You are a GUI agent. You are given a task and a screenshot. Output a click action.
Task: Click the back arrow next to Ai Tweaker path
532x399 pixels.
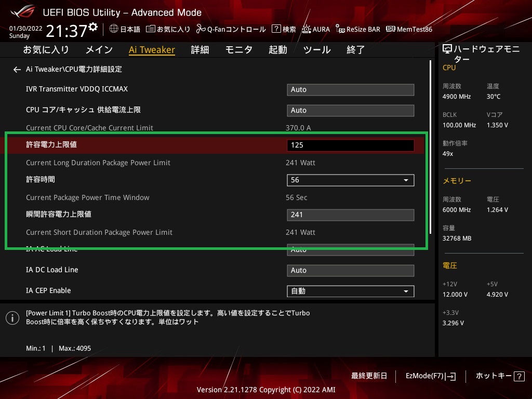(17, 69)
